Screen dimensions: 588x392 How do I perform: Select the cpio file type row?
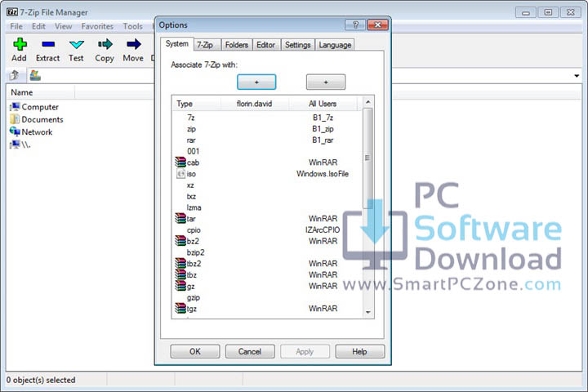(267, 230)
